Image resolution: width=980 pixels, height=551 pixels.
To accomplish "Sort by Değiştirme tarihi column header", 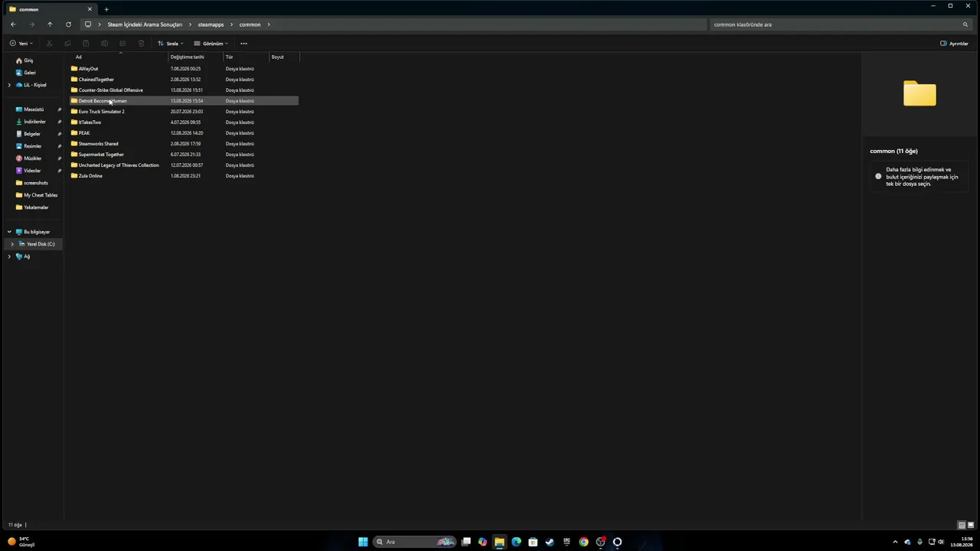I will (195, 57).
